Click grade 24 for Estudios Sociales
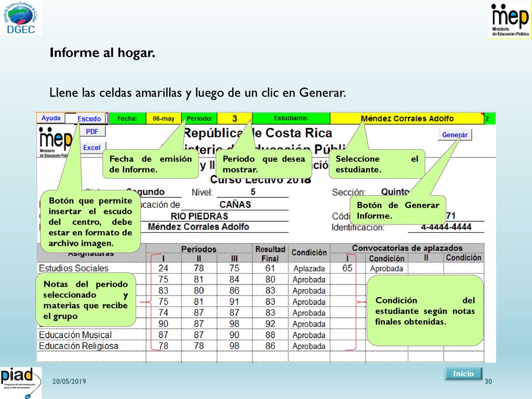The image size is (532, 399). tap(163, 268)
